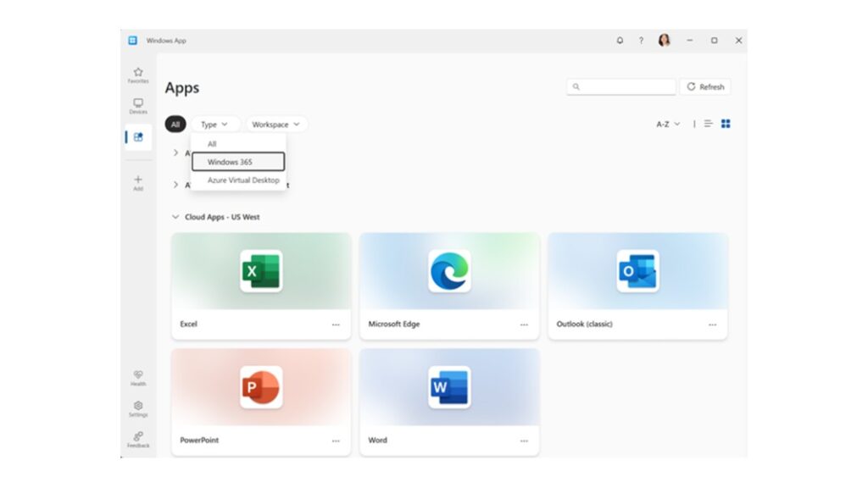
Task: Click the Apps page heading
Action: coord(182,88)
